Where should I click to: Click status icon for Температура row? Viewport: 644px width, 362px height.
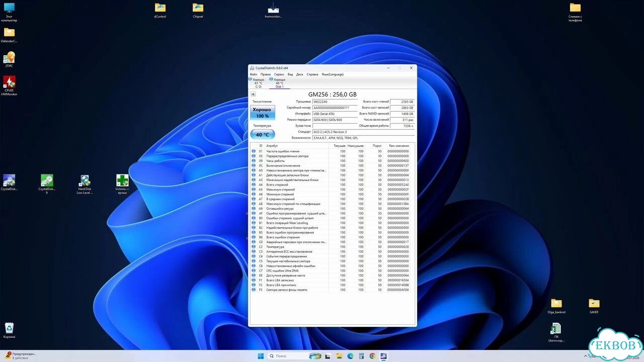(x=254, y=247)
